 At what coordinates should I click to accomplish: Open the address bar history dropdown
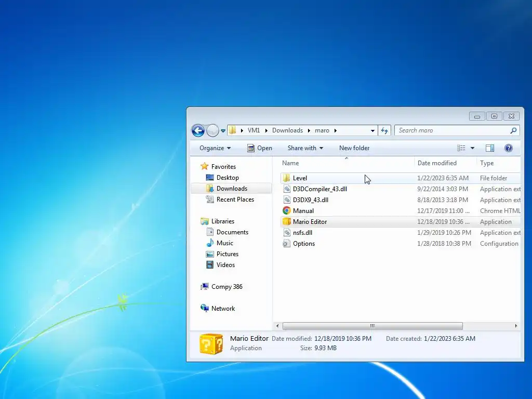373,130
